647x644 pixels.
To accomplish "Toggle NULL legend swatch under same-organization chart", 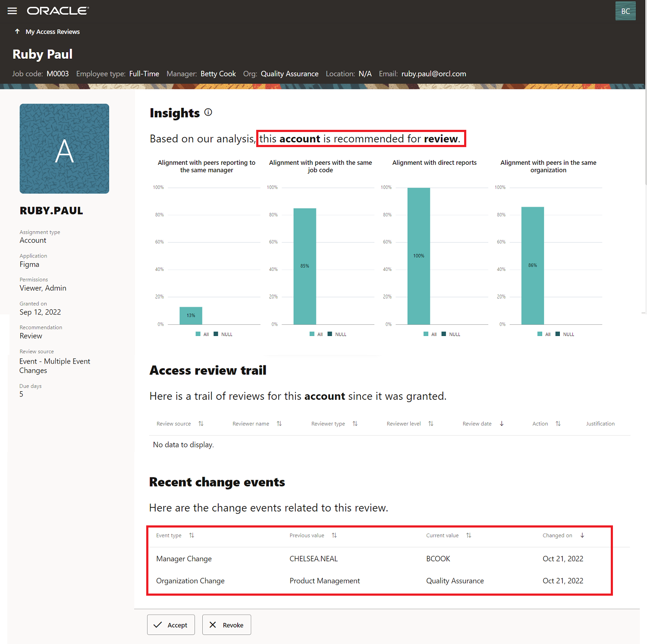I will pos(558,334).
